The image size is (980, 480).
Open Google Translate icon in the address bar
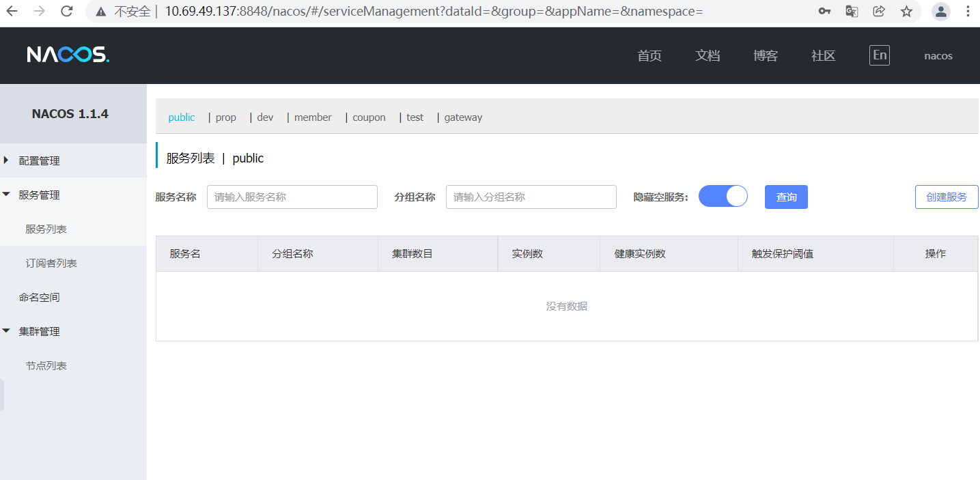pyautogui.click(x=851, y=11)
